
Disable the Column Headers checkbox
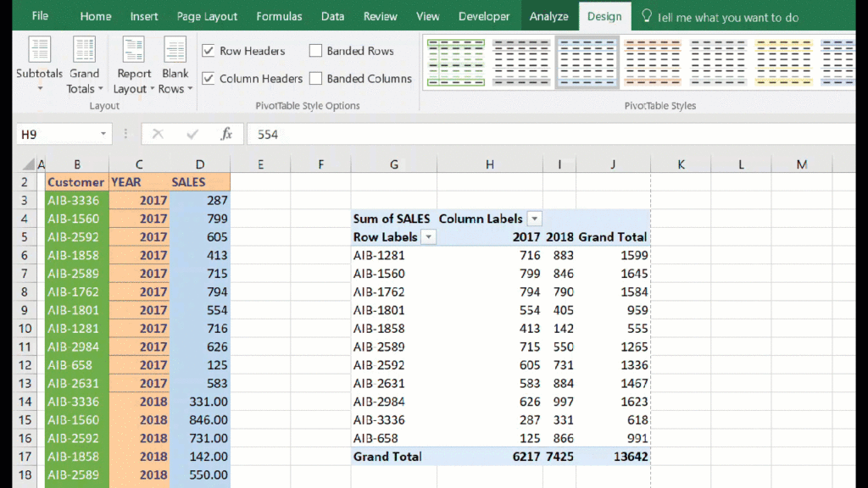209,79
